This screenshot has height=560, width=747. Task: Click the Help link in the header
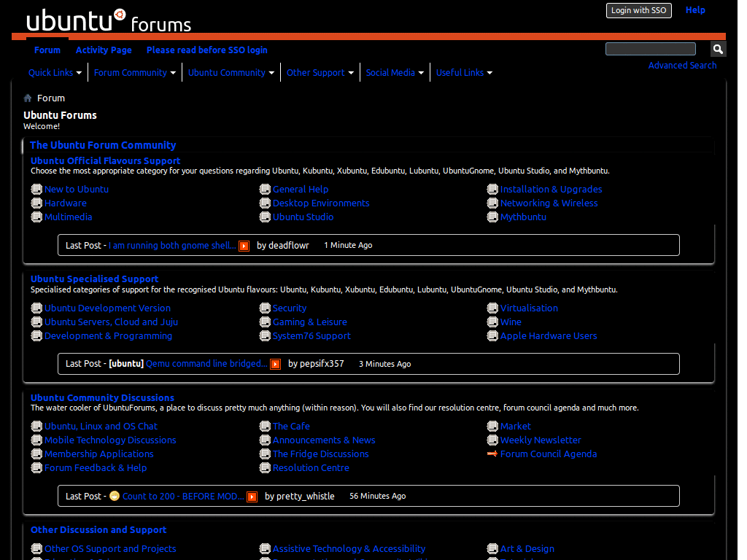click(695, 9)
